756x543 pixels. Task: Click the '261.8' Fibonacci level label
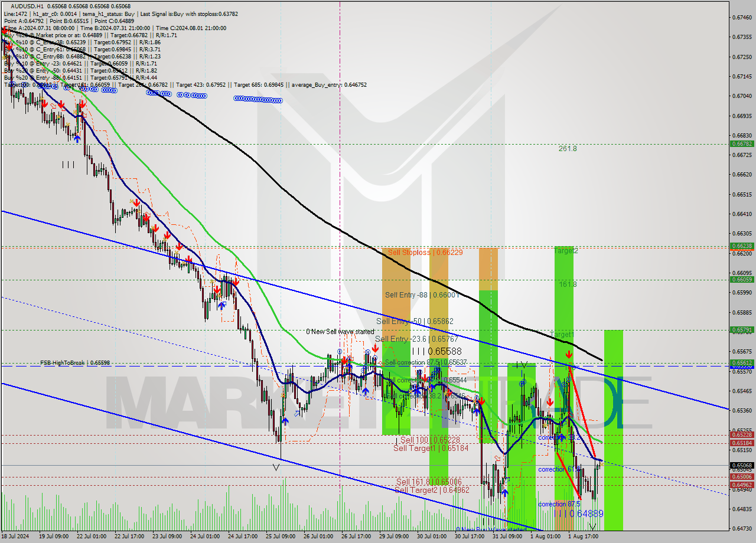[x=568, y=149]
